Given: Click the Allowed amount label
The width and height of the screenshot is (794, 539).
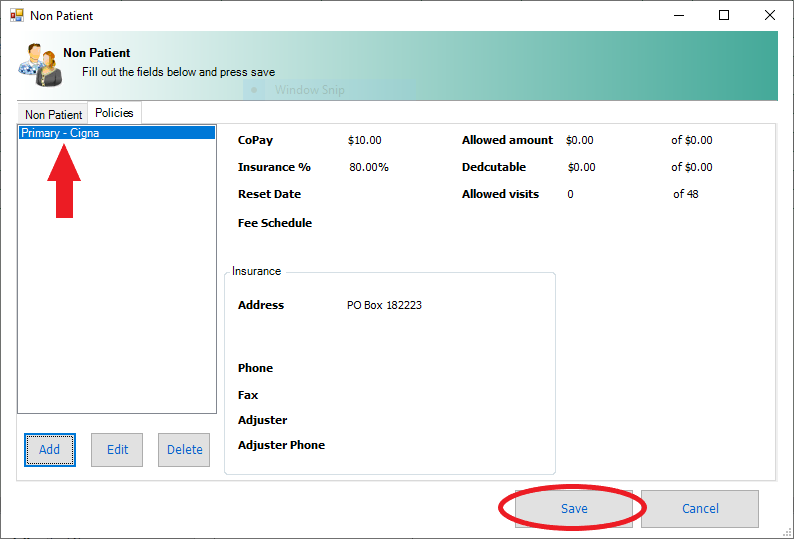Looking at the screenshot, I should (507, 140).
